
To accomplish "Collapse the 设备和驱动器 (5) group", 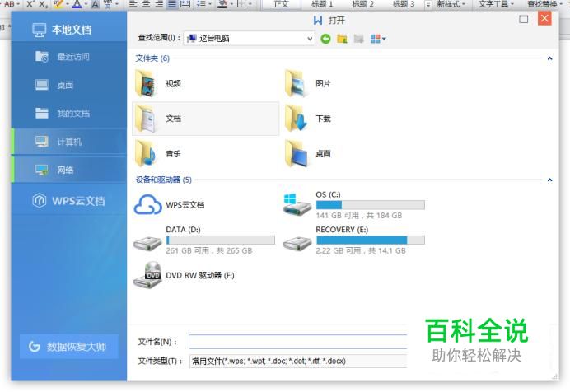I will click(x=549, y=180).
